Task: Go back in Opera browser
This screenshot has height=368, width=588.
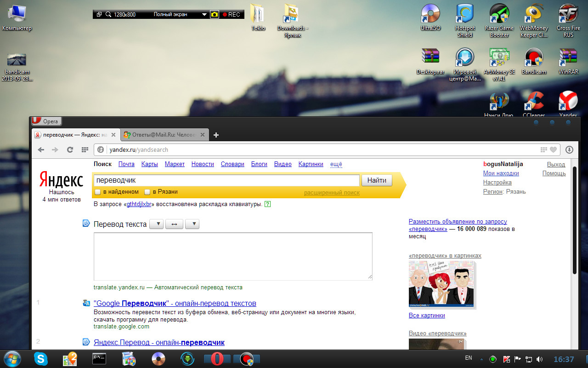Action: [41, 149]
